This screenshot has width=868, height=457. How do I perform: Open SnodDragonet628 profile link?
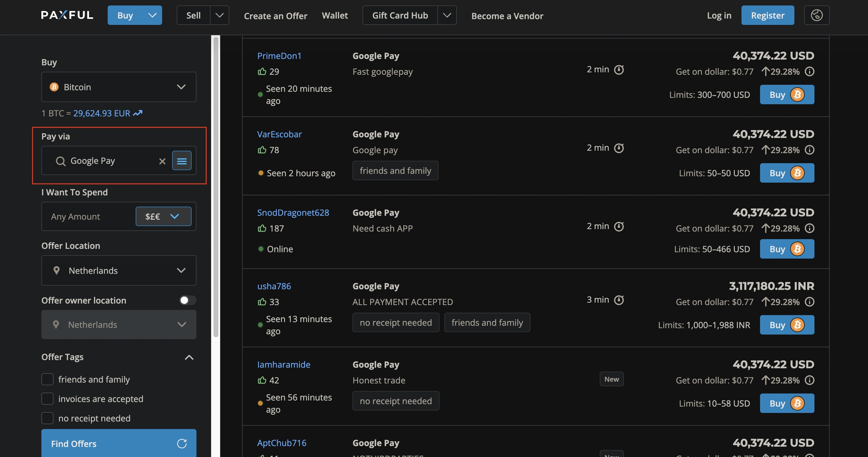tap(293, 212)
